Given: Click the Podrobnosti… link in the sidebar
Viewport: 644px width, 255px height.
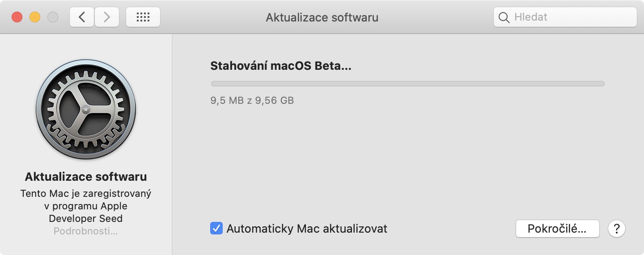Looking at the screenshot, I should point(86,231).
